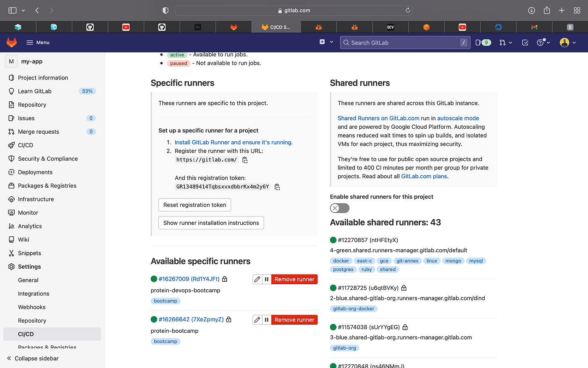Viewport: 588px width, 368px height.
Task: Enable shared runners for this project
Action: click(339, 208)
